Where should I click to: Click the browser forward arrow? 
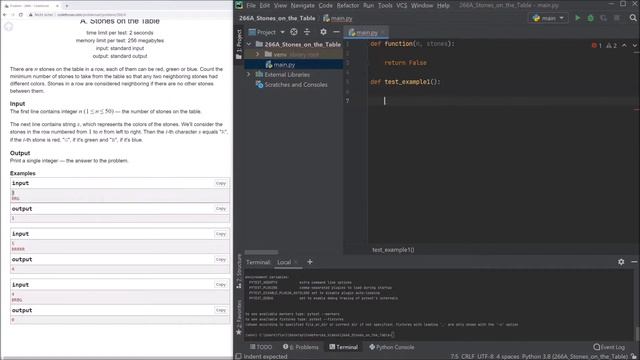13,14
